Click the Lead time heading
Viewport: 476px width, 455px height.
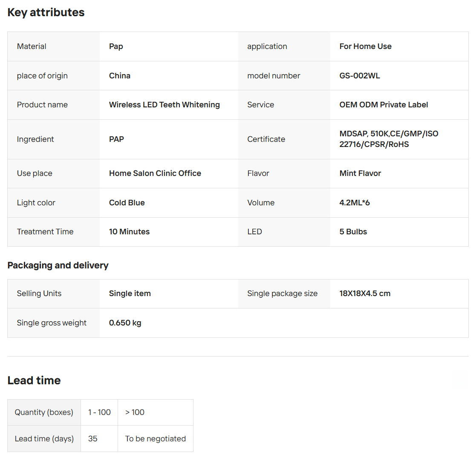click(x=34, y=380)
